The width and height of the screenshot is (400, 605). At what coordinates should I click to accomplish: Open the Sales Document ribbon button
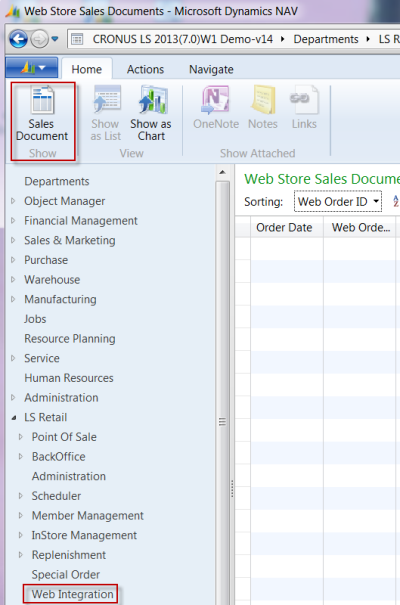pos(42,113)
